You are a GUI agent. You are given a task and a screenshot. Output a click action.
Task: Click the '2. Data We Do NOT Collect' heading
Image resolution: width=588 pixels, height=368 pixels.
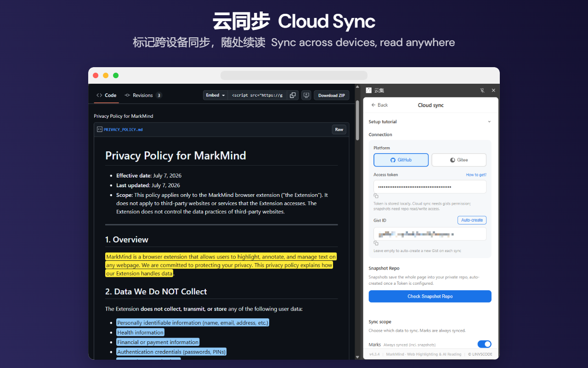coord(156,292)
